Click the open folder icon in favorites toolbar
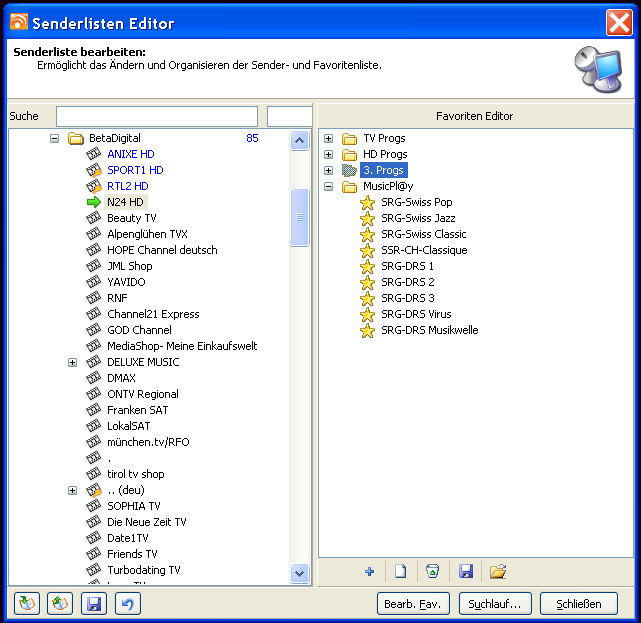 click(x=498, y=571)
